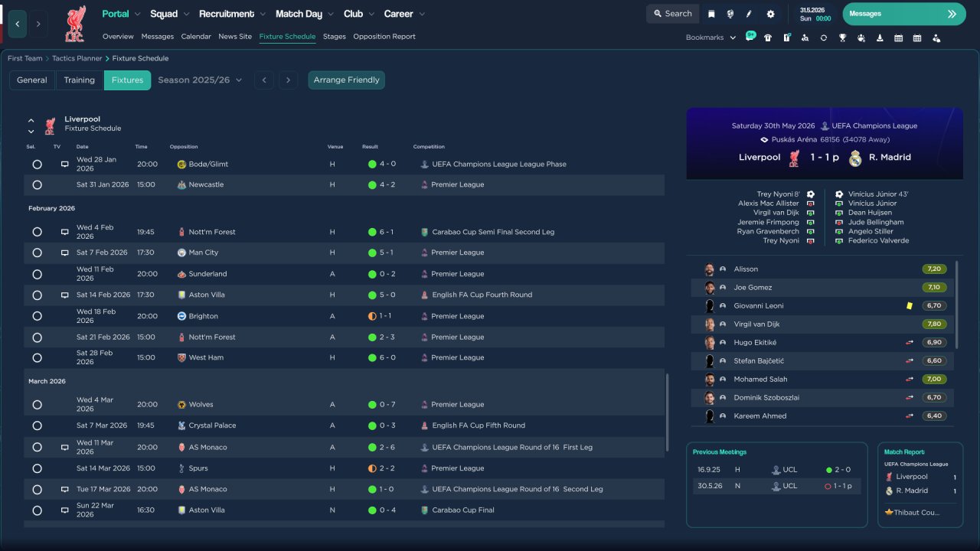Select the Crystal Palace fixture radio button
The image size is (980, 551).
click(x=37, y=425)
